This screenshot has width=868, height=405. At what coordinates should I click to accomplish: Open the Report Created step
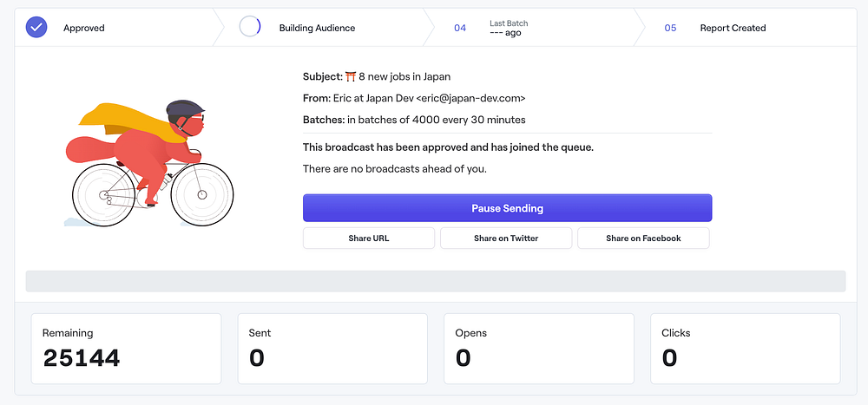pos(733,28)
